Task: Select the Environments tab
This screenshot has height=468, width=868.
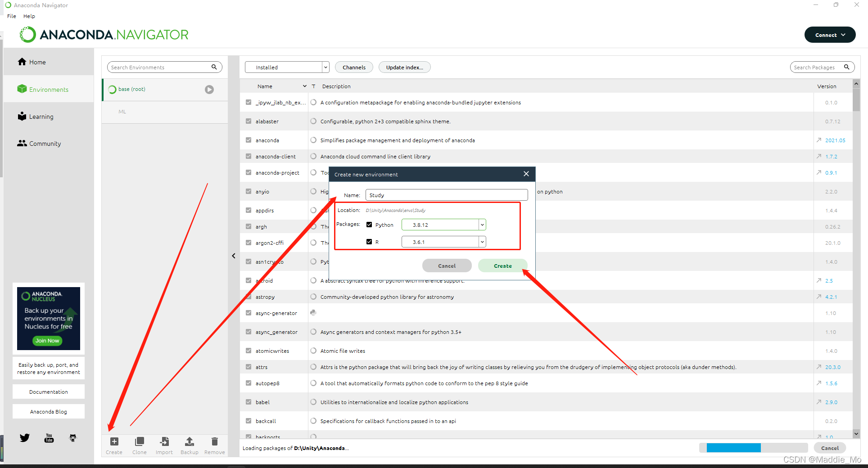Action: pyautogui.click(x=49, y=89)
